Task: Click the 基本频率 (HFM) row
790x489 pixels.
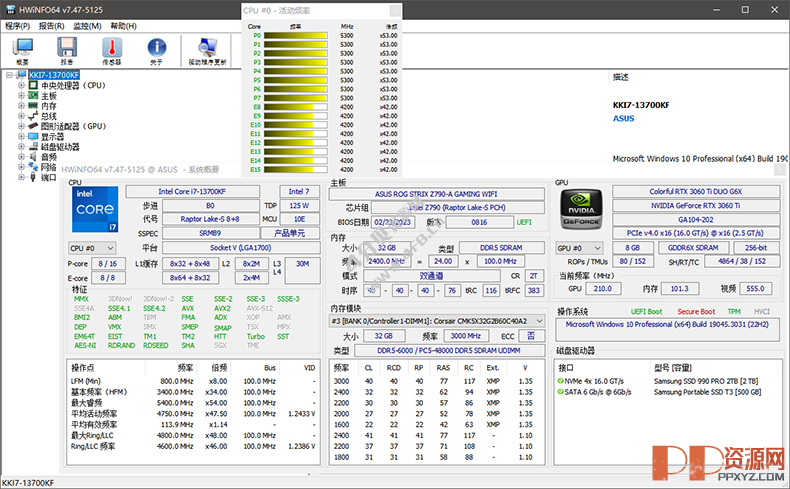Action: [x=193, y=392]
